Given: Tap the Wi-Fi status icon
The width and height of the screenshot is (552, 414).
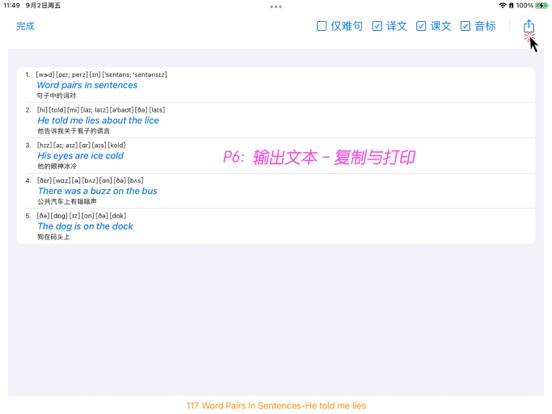Looking at the screenshot, I should [x=503, y=5].
